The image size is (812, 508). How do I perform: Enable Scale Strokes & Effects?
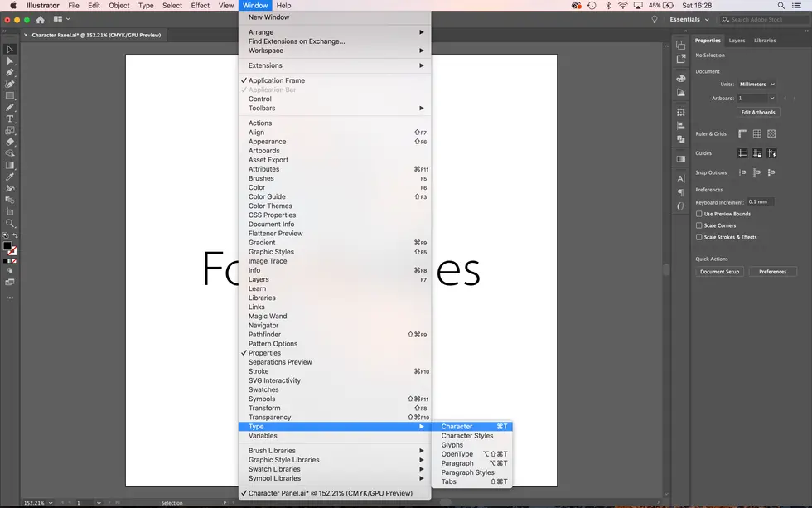click(x=699, y=237)
